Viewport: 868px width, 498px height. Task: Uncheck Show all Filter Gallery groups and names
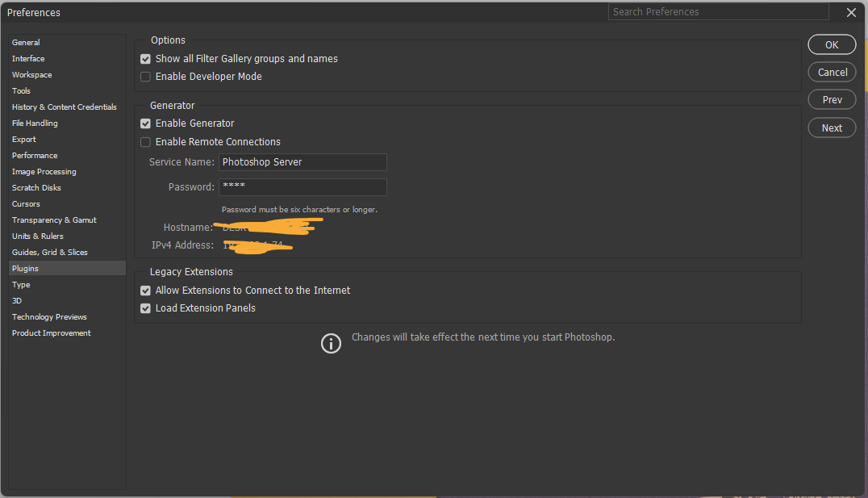pyautogui.click(x=145, y=58)
